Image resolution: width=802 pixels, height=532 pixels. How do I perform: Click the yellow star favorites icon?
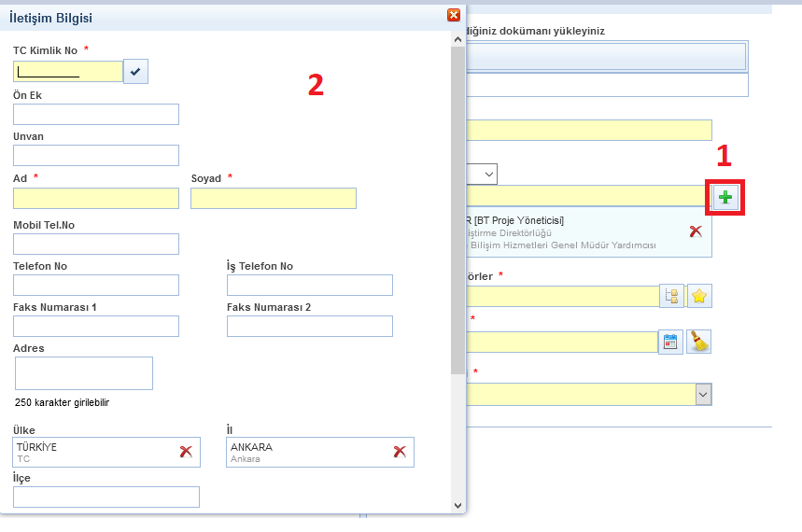coord(699,296)
